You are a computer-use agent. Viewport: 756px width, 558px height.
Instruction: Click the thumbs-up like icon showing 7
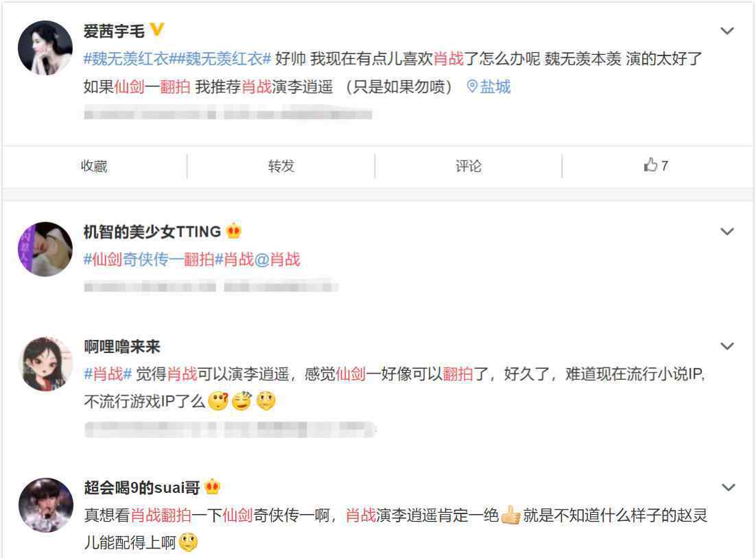coord(650,165)
